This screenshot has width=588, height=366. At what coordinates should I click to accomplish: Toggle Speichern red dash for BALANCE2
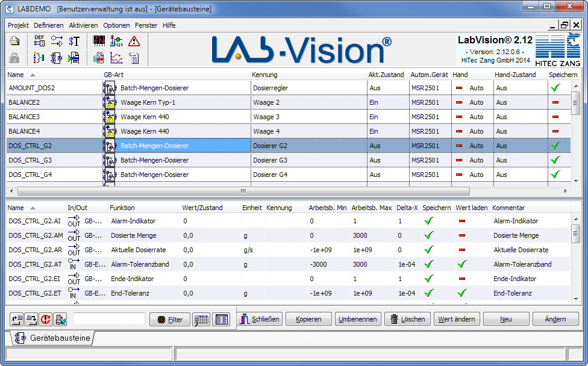pyautogui.click(x=555, y=102)
